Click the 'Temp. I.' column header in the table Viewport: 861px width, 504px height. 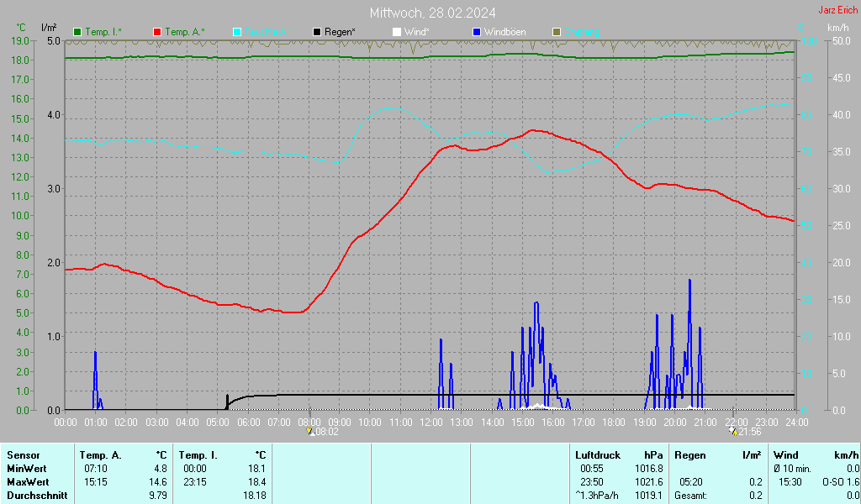(198, 455)
